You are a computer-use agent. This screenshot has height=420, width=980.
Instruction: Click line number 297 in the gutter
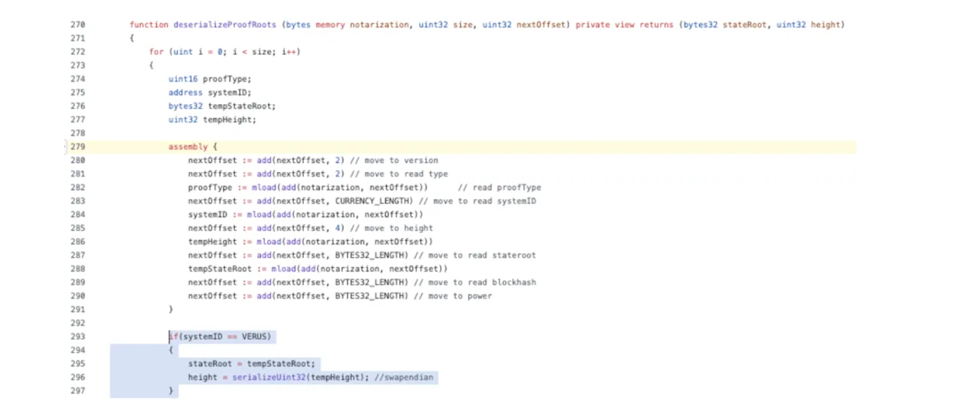(x=77, y=391)
